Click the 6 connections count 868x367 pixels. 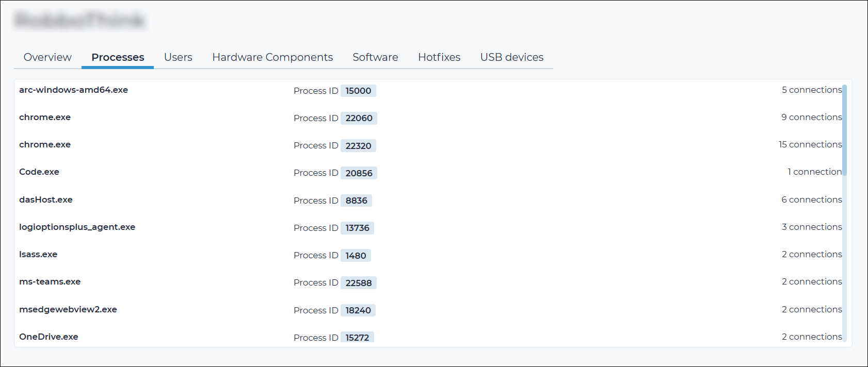[812, 199]
